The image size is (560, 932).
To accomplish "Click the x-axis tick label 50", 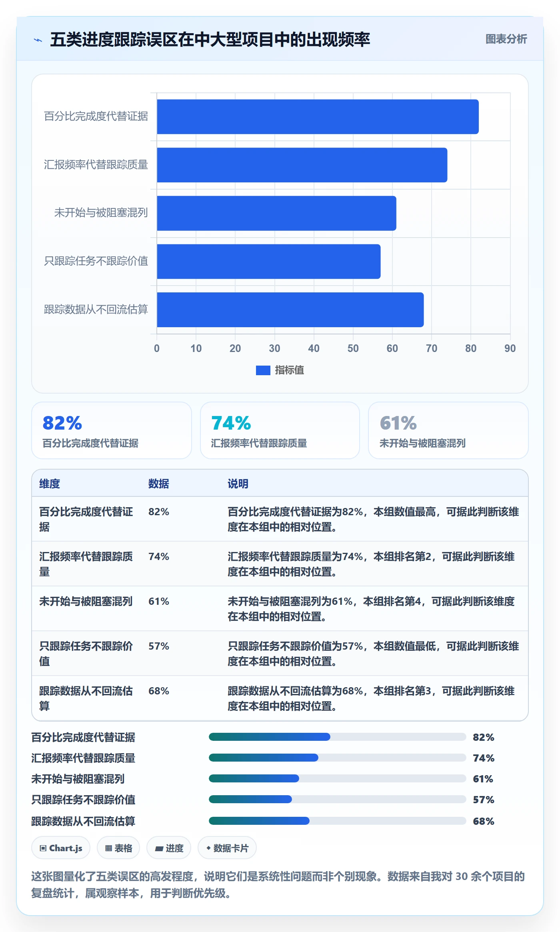I will [x=353, y=348].
